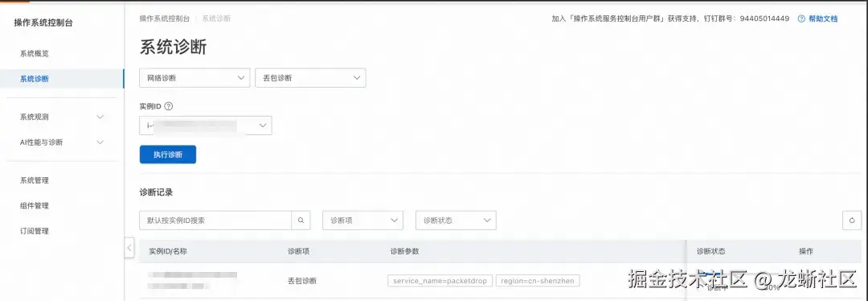Click the 诊断状态 column header
The width and height of the screenshot is (868, 301).
pyautogui.click(x=710, y=251)
